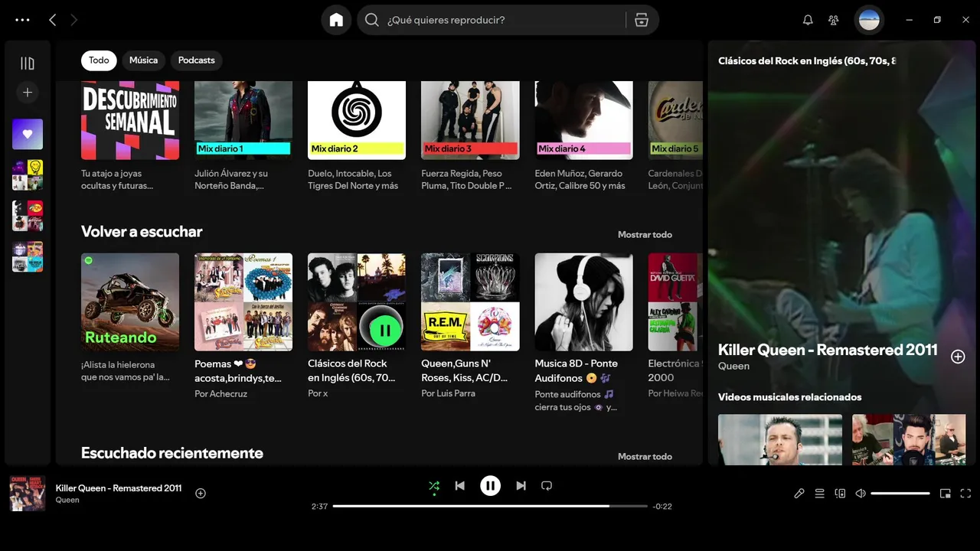Click Killer Queen title in side panel
Screen dimensions: 980x551
[828, 350]
